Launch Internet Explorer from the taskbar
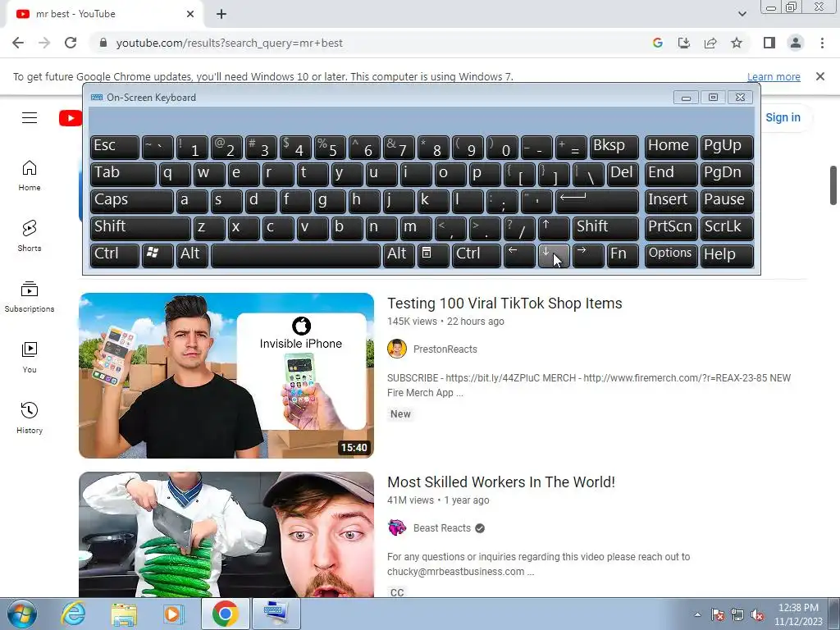Image resolution: width=840 pixels, height=630 pixels. click(x=73, y=614)
